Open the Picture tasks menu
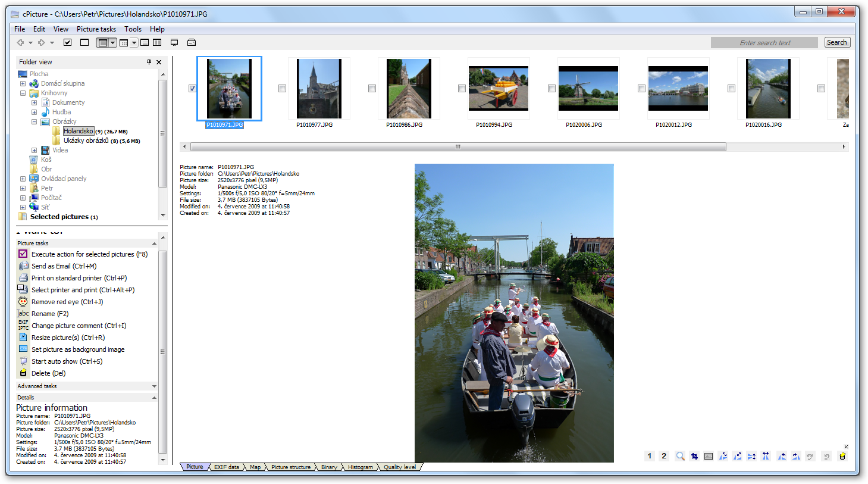The width and height of the screenshot is (868, 484). (x=96, y=29)
